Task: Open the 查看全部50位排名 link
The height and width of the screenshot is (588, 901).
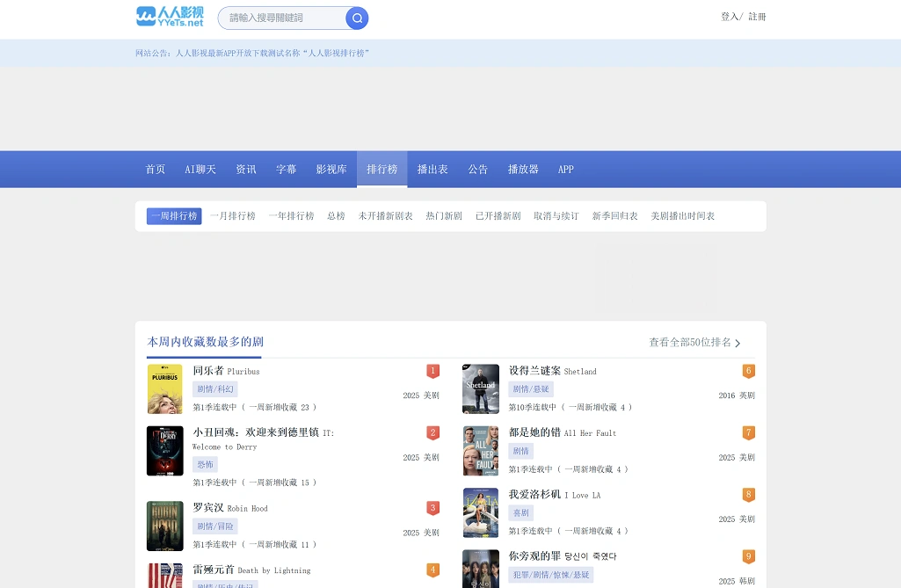Action: (x=689, y=343)
